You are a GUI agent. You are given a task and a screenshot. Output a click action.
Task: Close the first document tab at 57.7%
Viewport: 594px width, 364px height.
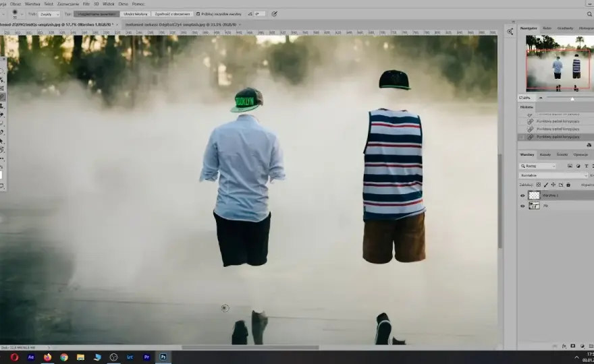click(117, 24)
